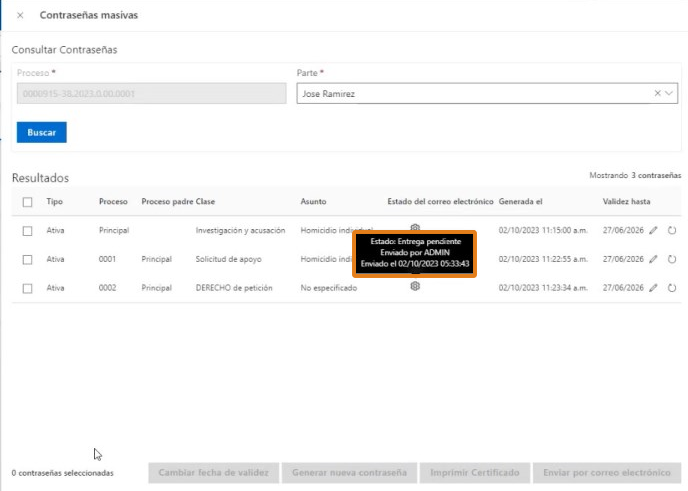Click the Clase column header
The width and height of the screenshot is (688, 491).
click(x=205, y=201)
